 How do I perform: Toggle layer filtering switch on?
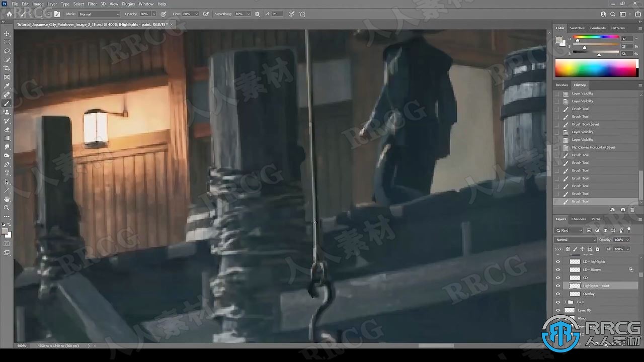[x=629, y=229]
